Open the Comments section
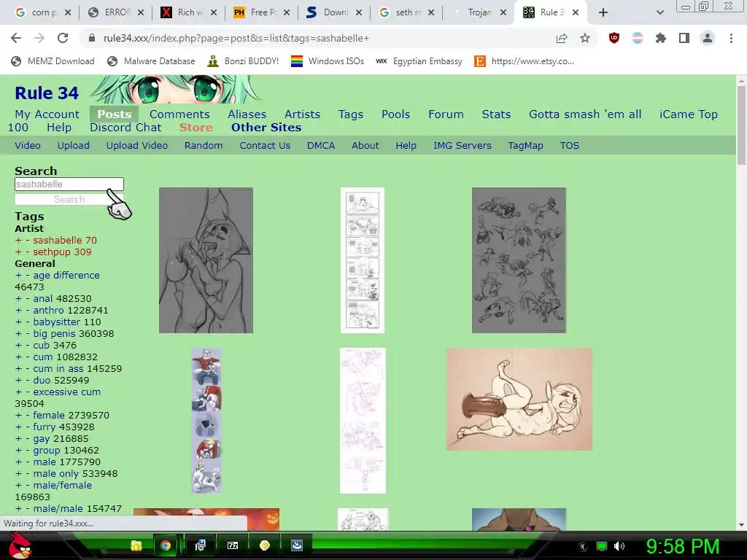 click(179, 114)
